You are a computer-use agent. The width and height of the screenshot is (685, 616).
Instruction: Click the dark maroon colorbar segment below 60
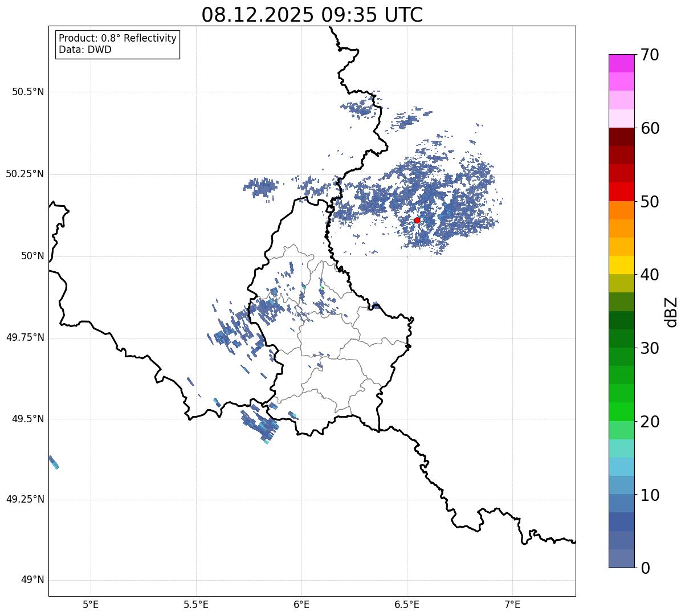621,137
